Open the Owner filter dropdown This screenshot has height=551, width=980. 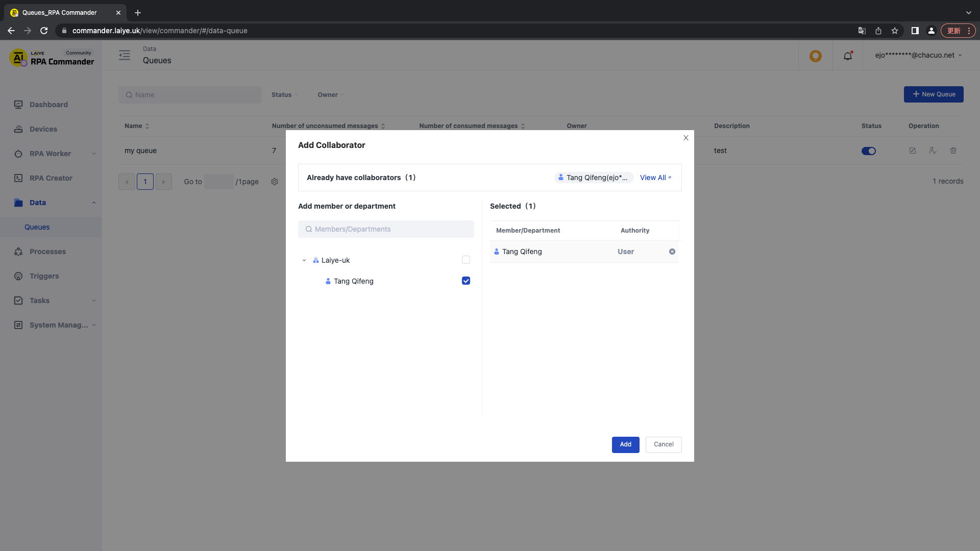coord(331,95)
